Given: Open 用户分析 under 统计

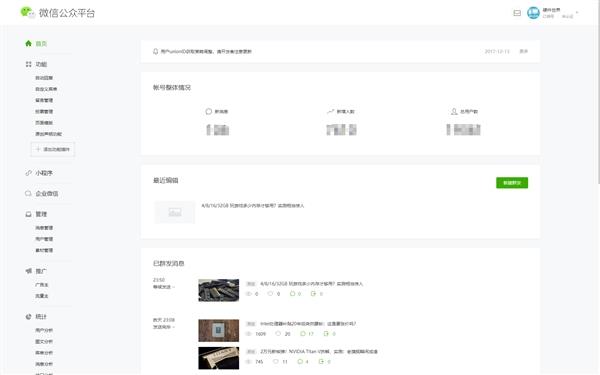Looking at the screenshot, I should 44,330.
